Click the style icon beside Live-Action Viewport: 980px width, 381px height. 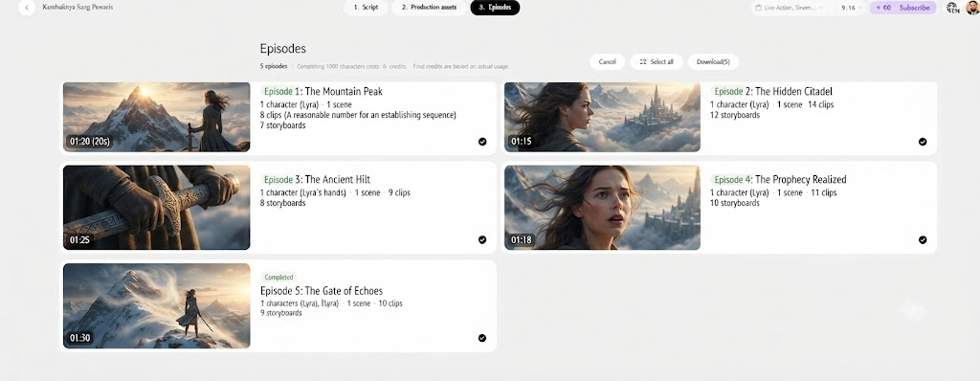tap(758, 8)
